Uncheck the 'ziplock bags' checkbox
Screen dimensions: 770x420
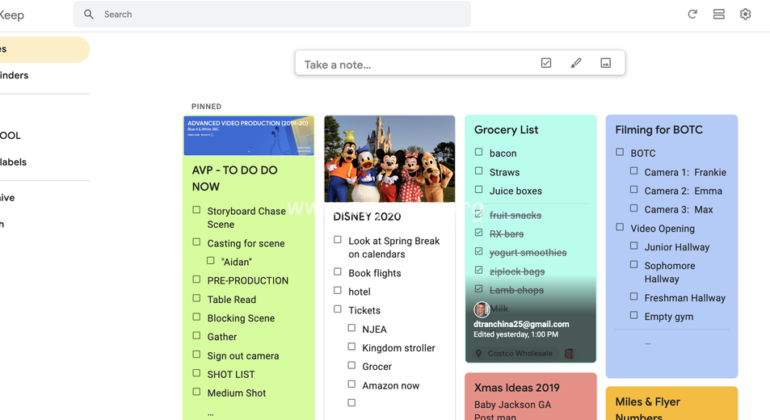(479, 270)
